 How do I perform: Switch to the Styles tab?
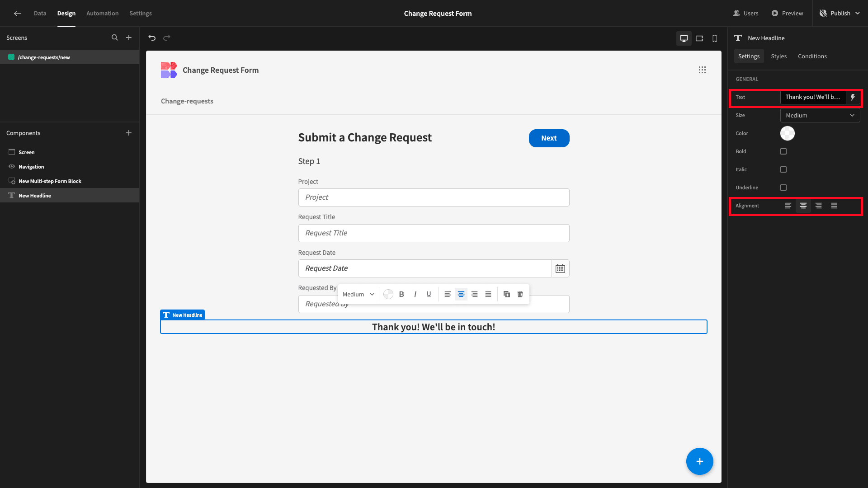click(779, 56)
